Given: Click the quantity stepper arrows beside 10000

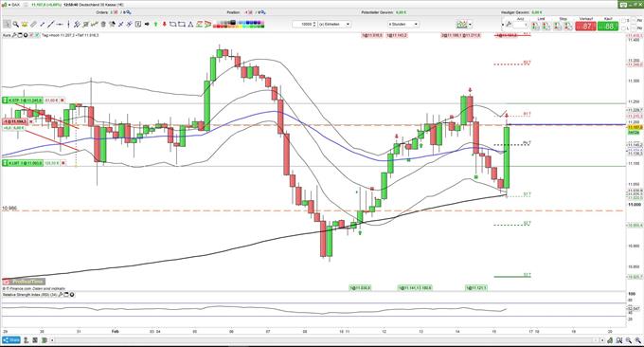Looking at the screenshot, I should tap(314, 25).
